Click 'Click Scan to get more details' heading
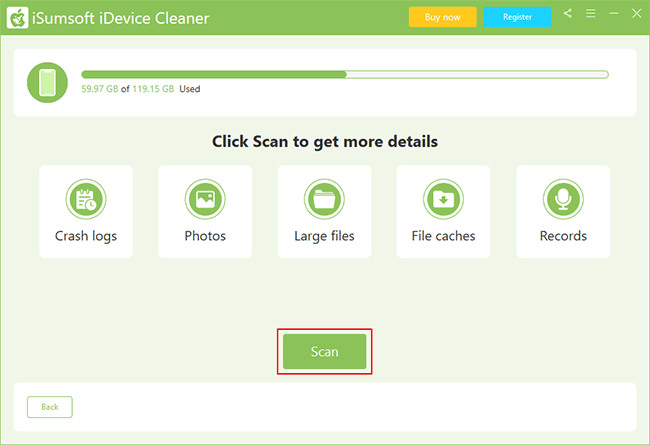This screenshot has height=445, width=650. pyautogui.click(x=325, y=142)
